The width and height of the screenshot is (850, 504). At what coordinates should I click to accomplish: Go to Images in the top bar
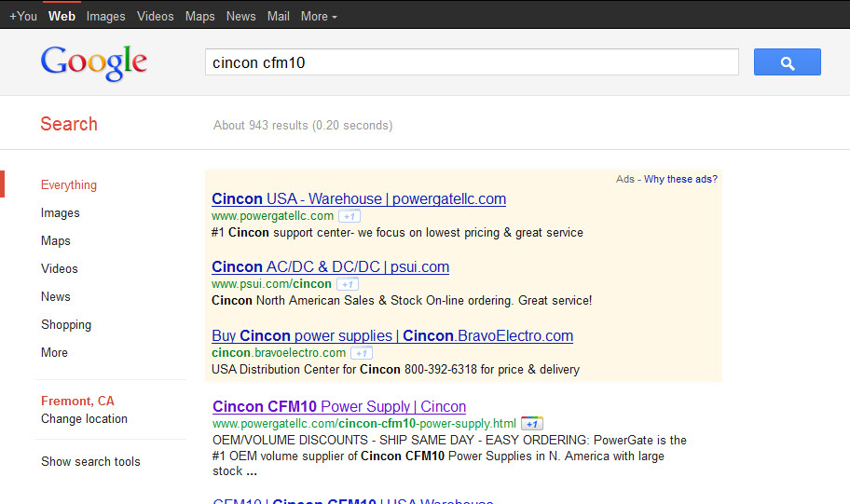(105, 16)
